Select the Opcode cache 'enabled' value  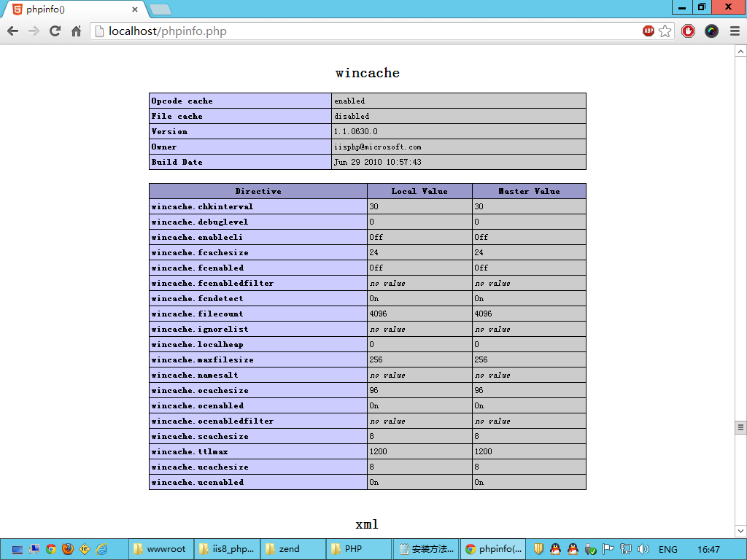349,101
